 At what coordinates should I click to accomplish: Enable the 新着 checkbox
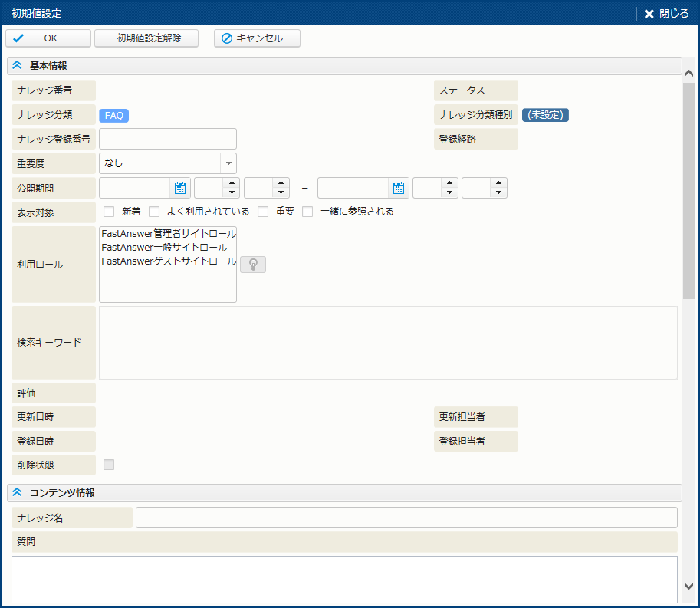109,212
